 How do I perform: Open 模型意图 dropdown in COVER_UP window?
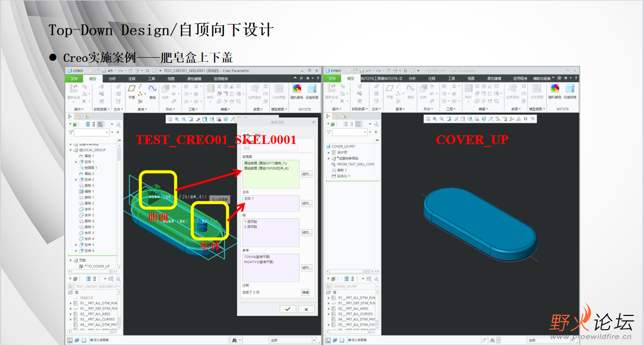[536, 109]
